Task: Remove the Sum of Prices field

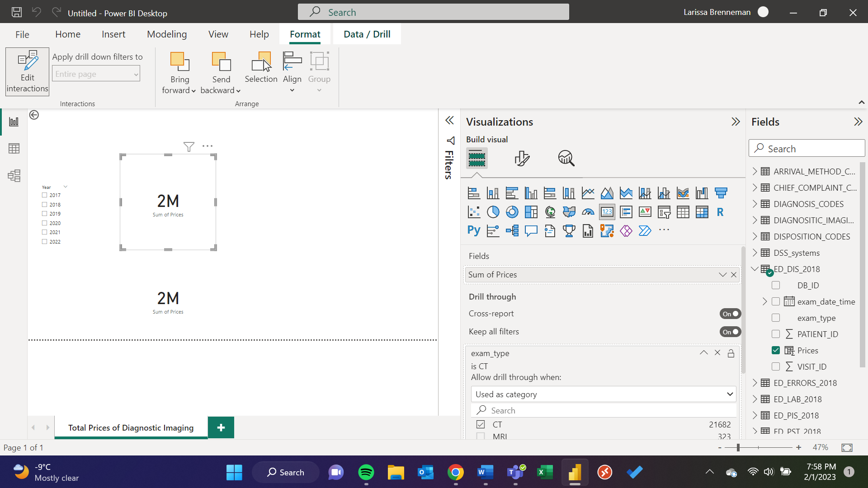Action: [x=734, y=275]
